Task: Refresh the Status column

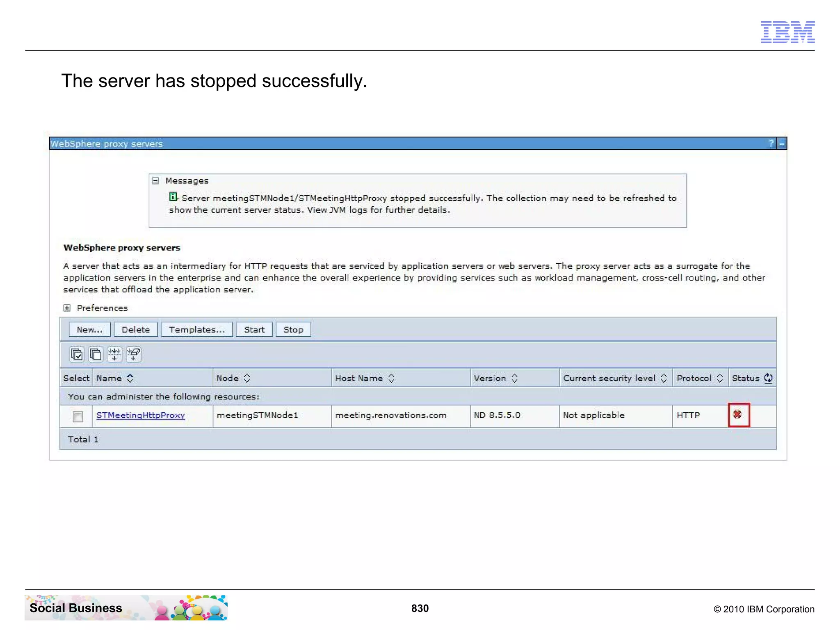Action: (768, 378)
